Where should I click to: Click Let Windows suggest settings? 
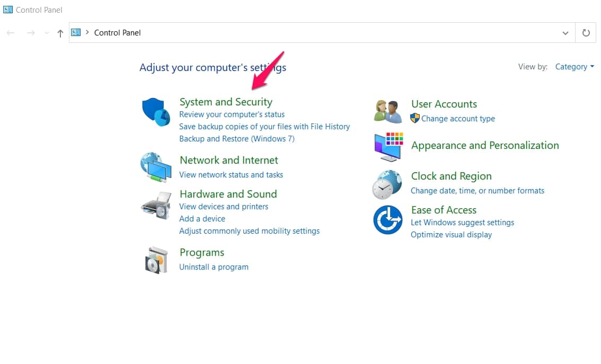pos(463,223)
